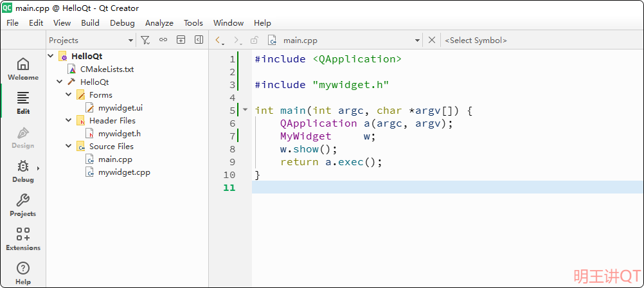
Task: Open the Analyze menu
Action: 159,22
